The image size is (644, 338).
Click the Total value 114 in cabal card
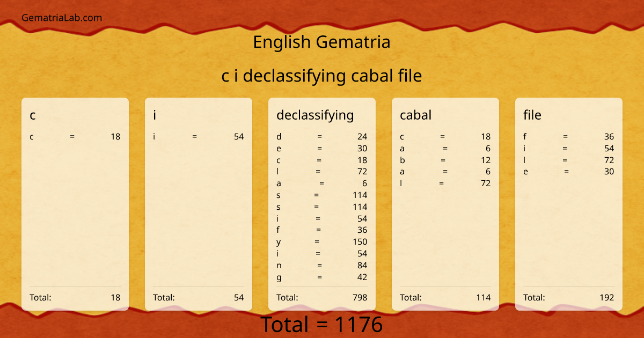pyautogui.click(x=484, y=297)
